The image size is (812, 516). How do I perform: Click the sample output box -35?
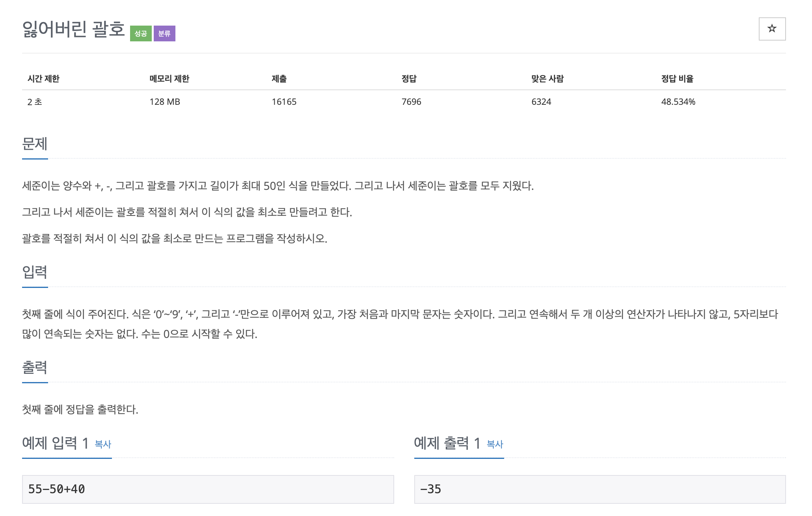click(599, 489)
